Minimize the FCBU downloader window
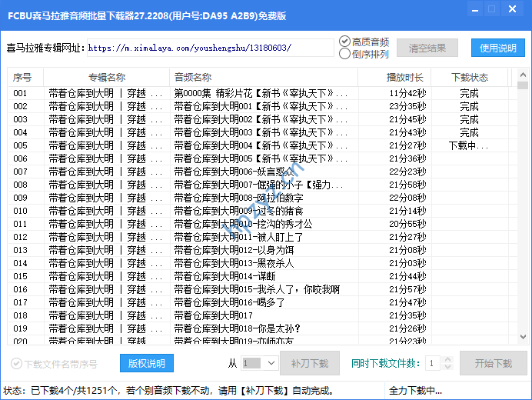 (470, 10)
